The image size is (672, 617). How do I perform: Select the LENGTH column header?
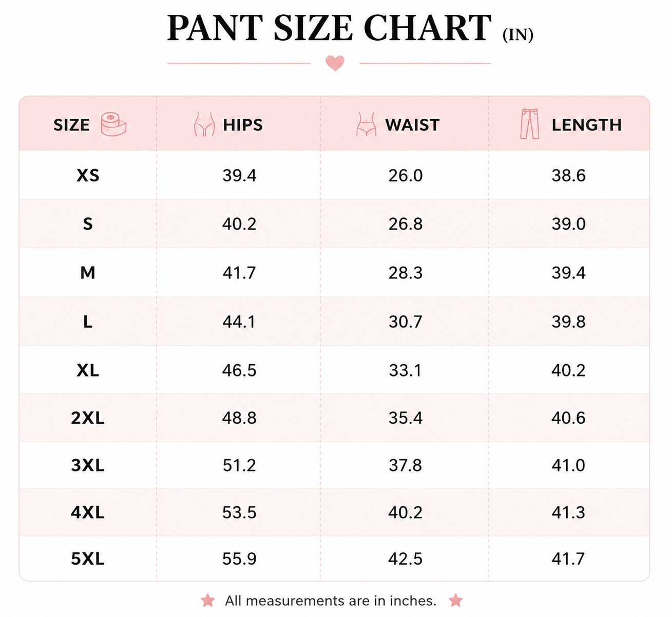click(586, 125)
